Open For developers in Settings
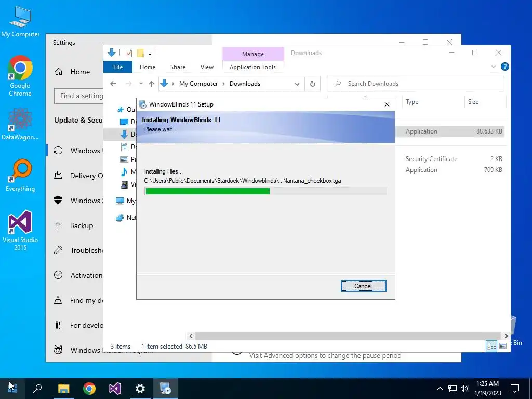 75,325
